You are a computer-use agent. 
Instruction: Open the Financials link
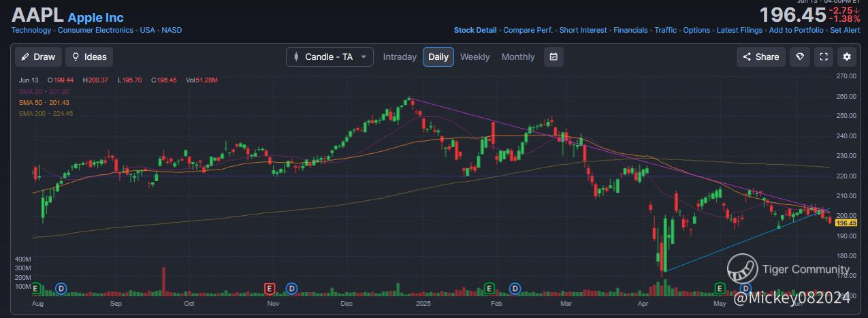pos(630,31)
